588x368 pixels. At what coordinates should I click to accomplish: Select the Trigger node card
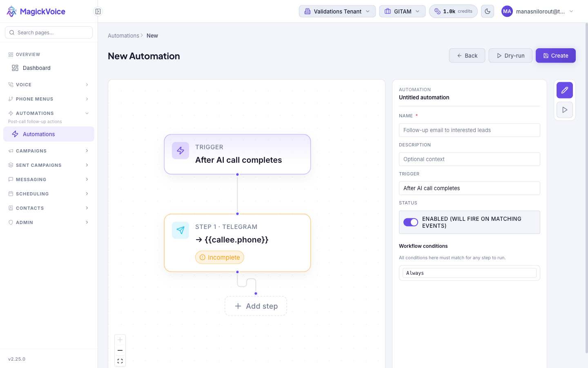(237, 154)
